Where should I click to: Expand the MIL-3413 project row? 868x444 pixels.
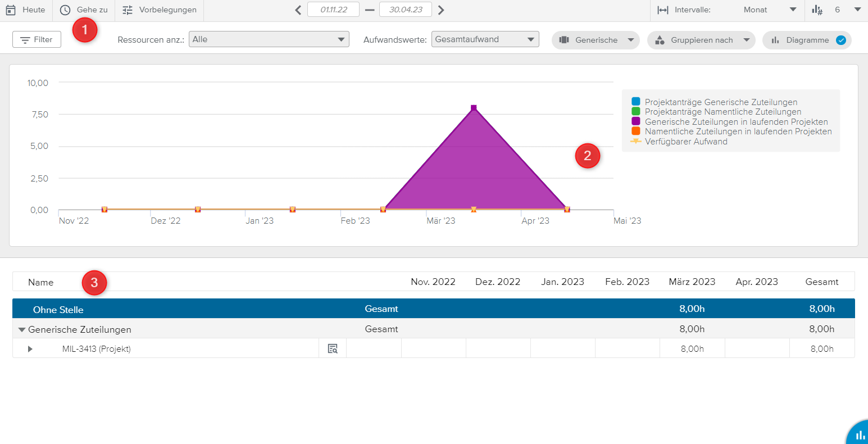30,349
